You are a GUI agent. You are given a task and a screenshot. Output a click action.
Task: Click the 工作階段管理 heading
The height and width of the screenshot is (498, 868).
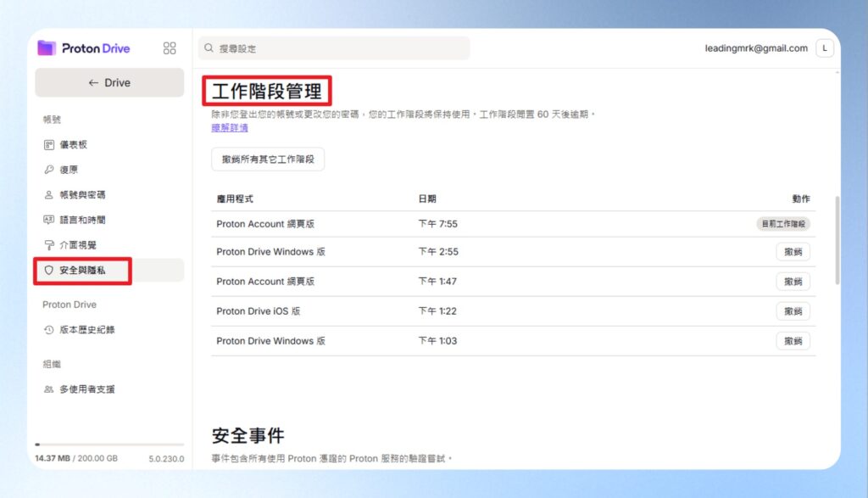[266, 91]
